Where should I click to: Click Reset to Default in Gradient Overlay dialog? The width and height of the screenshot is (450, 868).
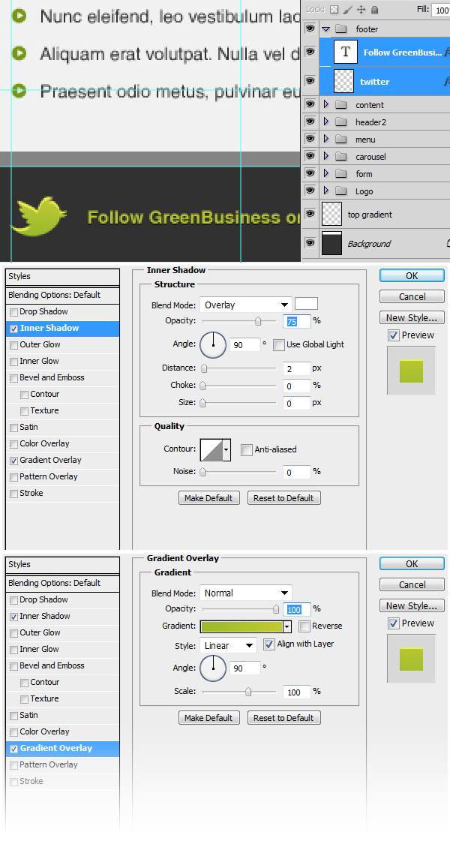click(284, 717)
